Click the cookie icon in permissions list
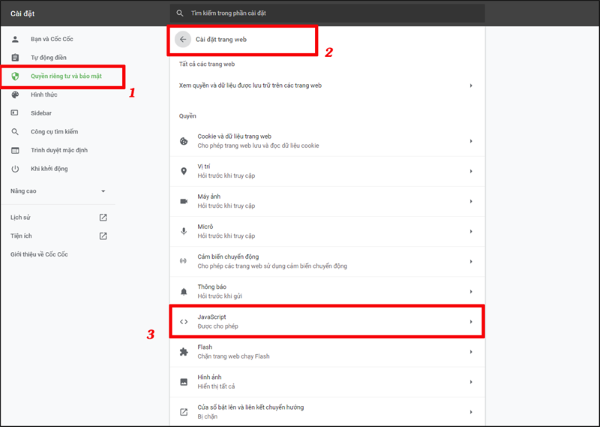Screen dimensions: 600x427 [183, 141]
